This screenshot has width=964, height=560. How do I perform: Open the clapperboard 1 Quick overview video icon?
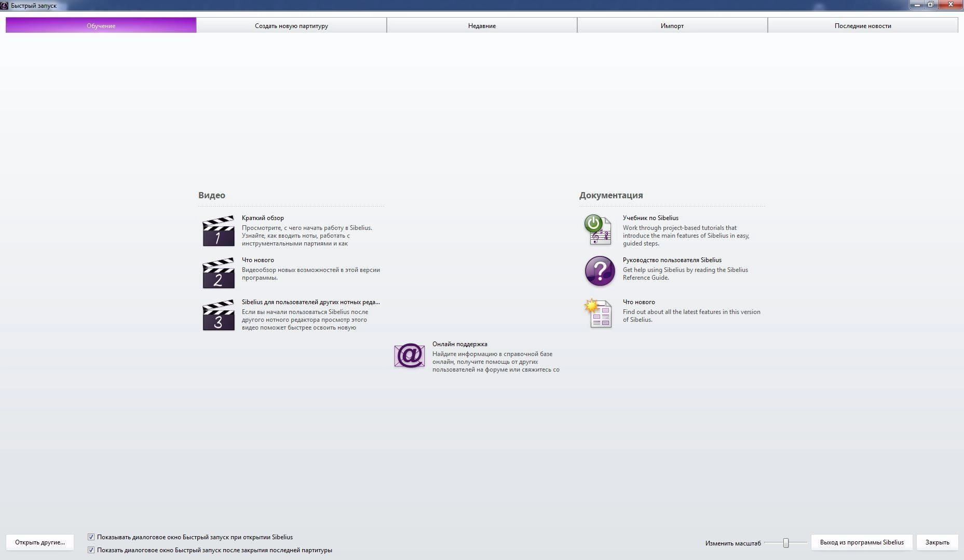(x=218, y=231)
